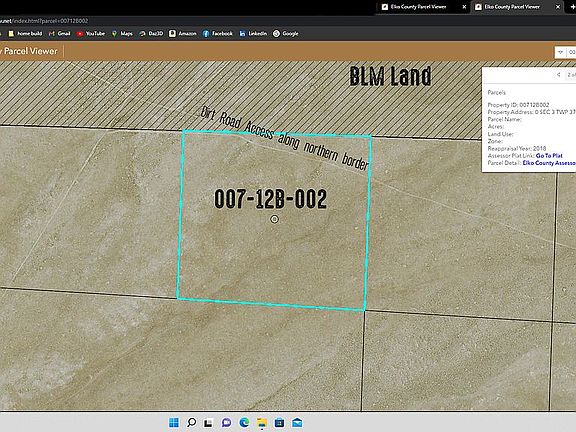
Task: Open the LinkedIn bookmark
Action: 253,33
